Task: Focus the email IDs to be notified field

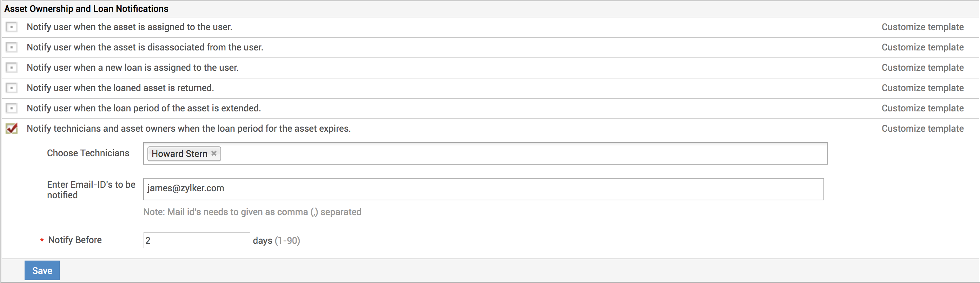Action: click(x=483, y=189)
